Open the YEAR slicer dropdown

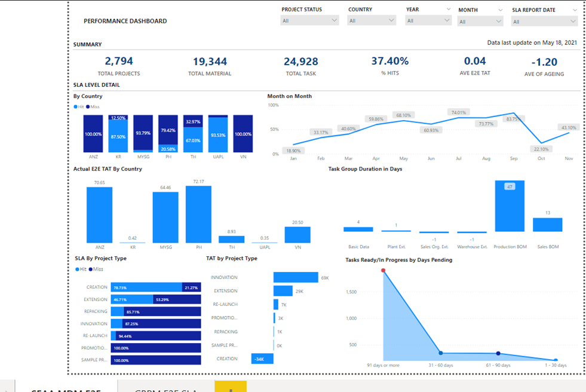[x=428, y=20]
